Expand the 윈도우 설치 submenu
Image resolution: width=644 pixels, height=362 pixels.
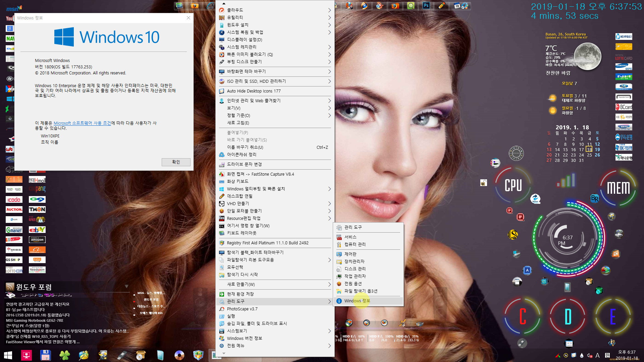(275, 25)
